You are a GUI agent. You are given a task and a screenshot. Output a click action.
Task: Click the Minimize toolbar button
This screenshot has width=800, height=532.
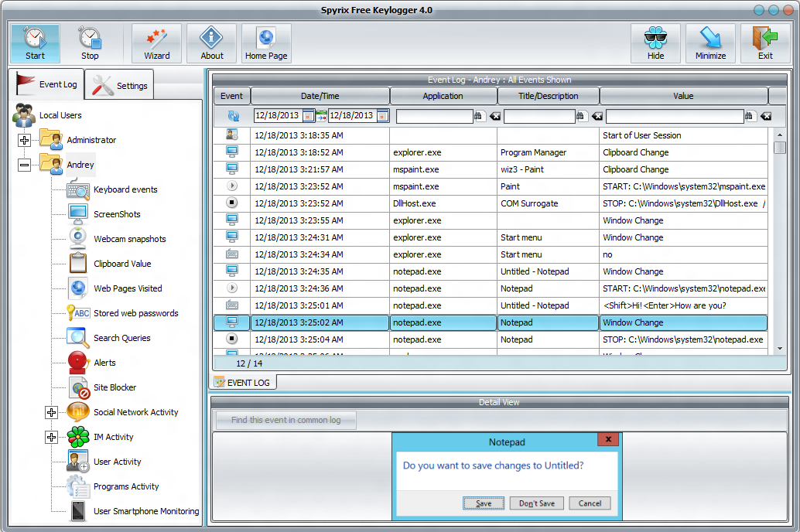pos(711,43)
